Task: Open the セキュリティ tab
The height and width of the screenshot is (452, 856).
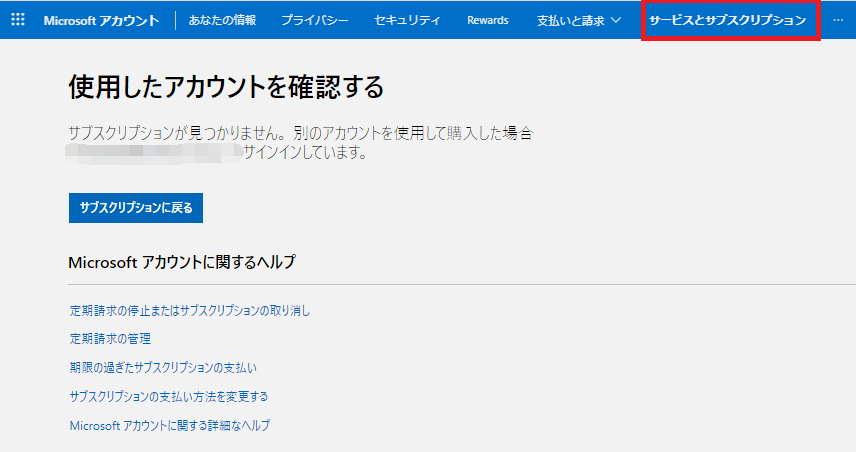Action: pos(407,20)
